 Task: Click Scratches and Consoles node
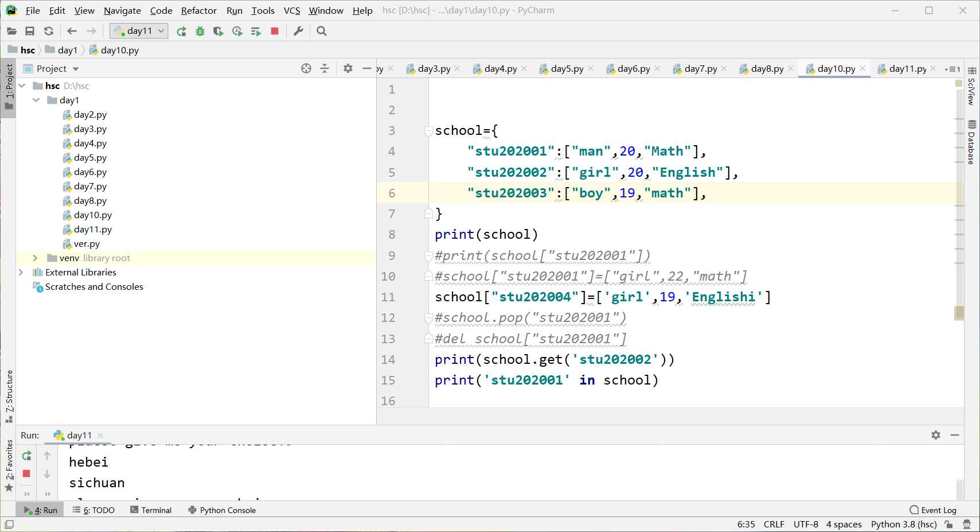click(94, 286)
